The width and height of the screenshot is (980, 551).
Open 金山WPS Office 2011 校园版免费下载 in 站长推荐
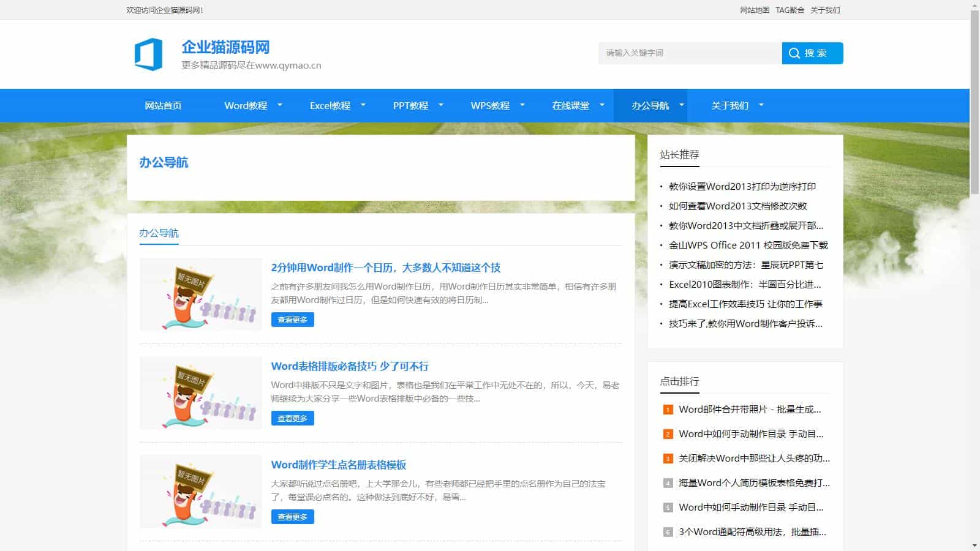(x=748, y=246)
